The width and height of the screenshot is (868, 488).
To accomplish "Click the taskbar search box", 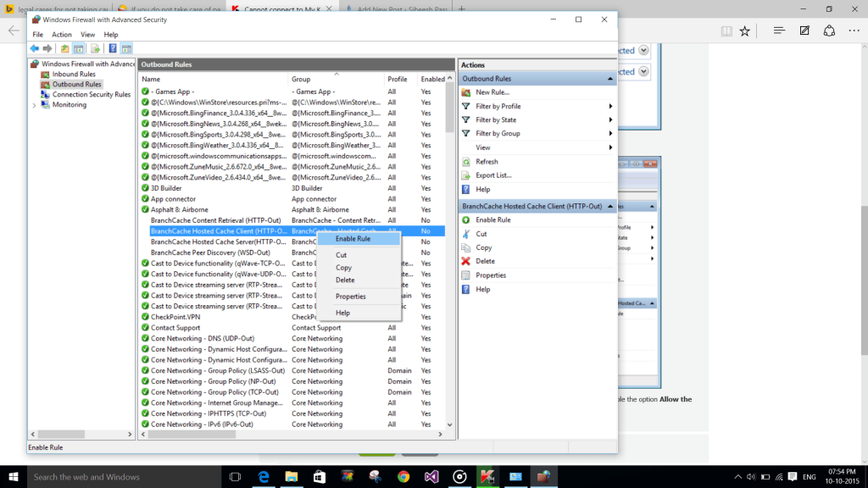I will click(124, 477).
